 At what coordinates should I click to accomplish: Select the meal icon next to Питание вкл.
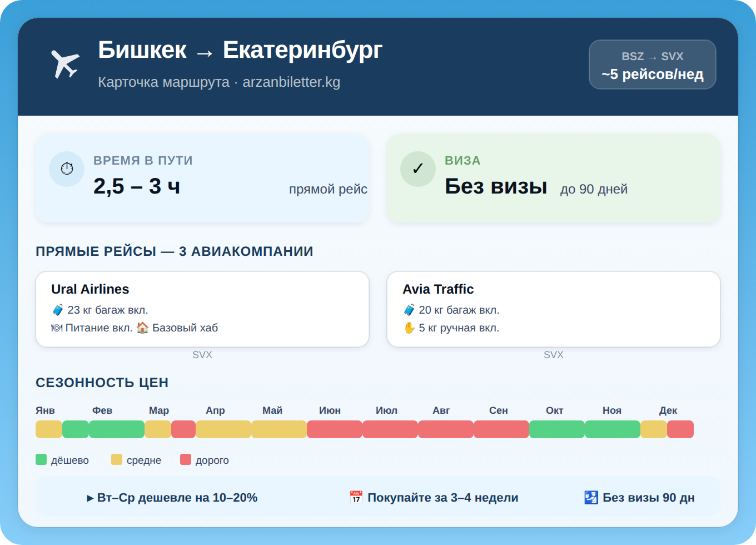point(57,328)
